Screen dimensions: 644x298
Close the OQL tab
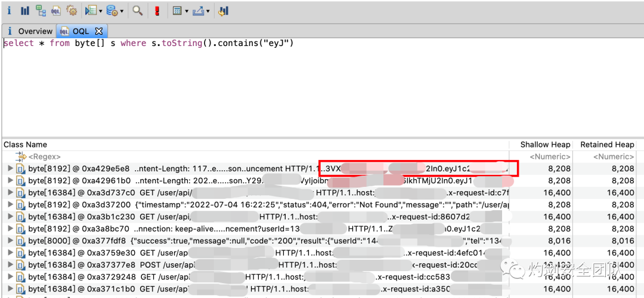point(98,31)
